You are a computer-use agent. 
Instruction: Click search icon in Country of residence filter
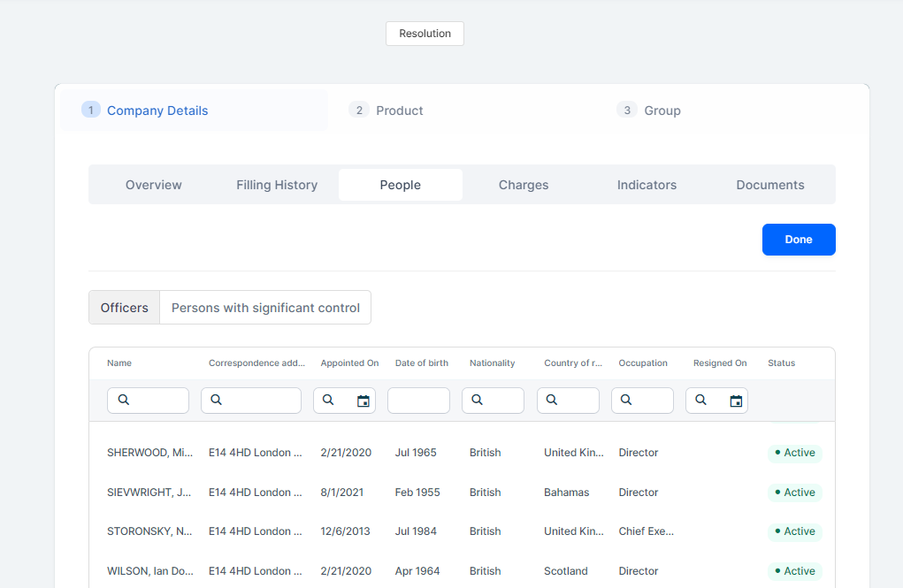(x=552, y=400)
